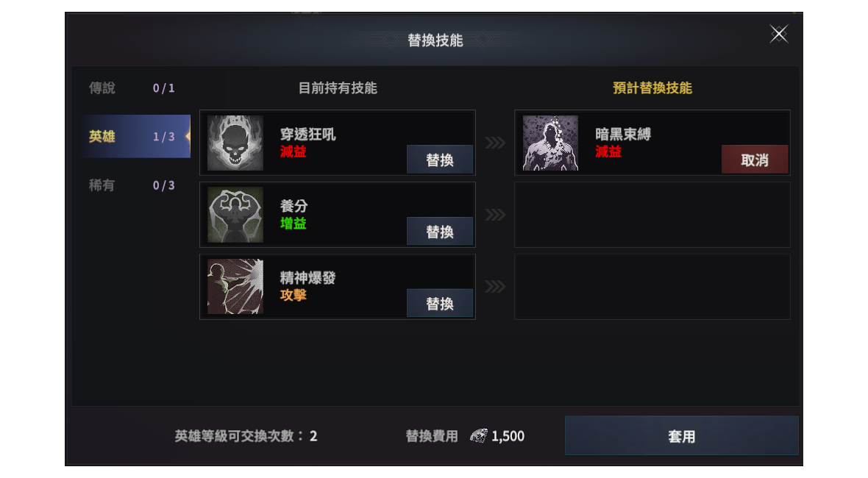Click the 穿透狂吼 skull skill icon
The width and height of the screenshot is (868, 478).
235,143
